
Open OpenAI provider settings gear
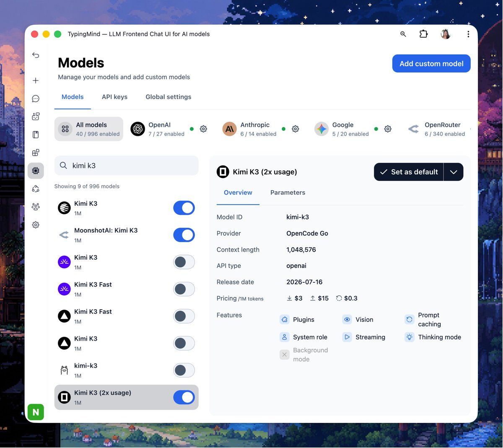[203, 129]
